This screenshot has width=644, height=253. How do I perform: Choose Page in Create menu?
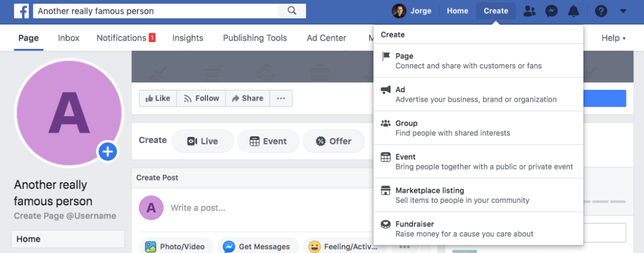tap(479, 61)
